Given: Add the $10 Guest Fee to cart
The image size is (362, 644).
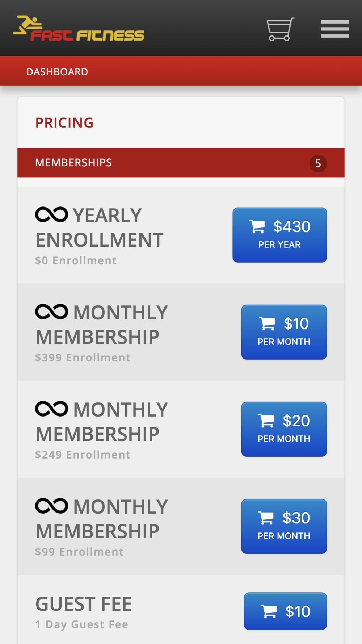Looking at the screenshot, I should pyautogui.click(x=285, y=611).
